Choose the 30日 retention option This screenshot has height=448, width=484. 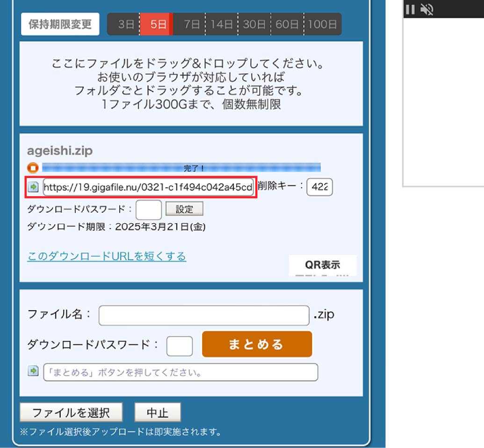(x=254, y=24)
